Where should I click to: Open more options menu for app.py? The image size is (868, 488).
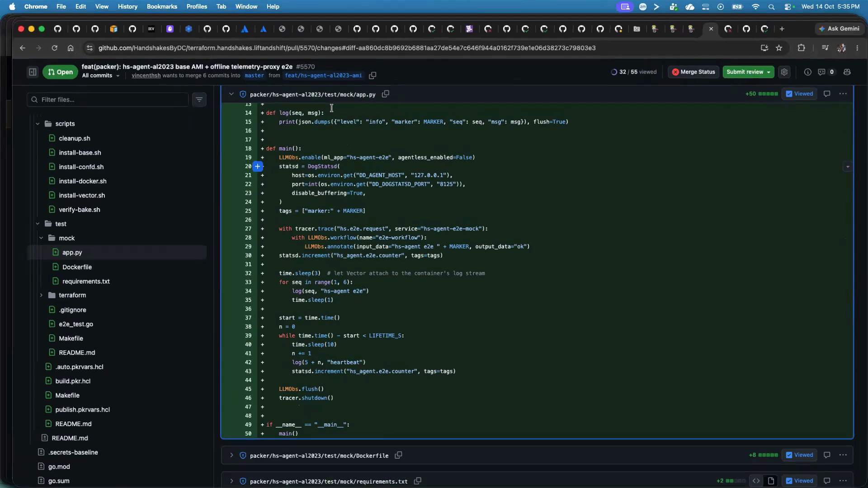(843, 94)
